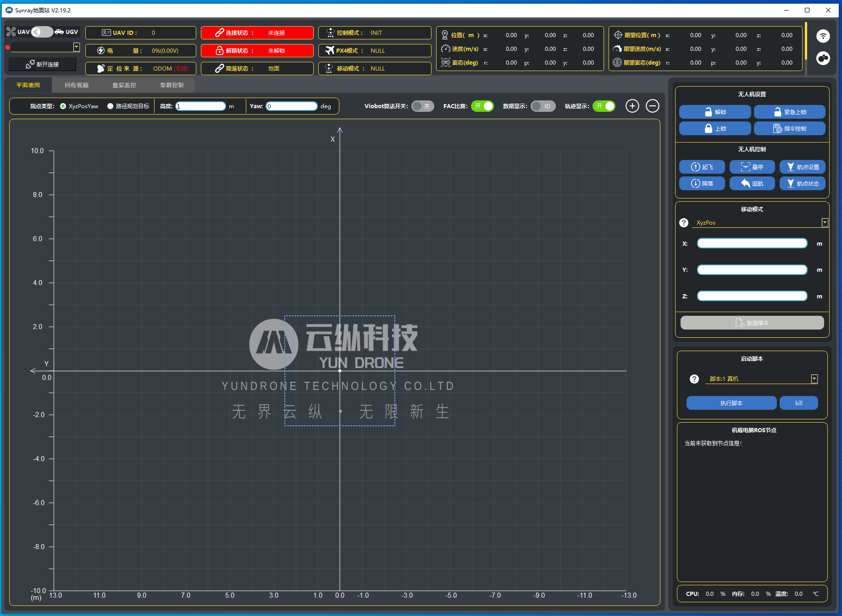
Task: Focus the Z coordinate input field
Action: pyautogui.click(x=752, y=296)
